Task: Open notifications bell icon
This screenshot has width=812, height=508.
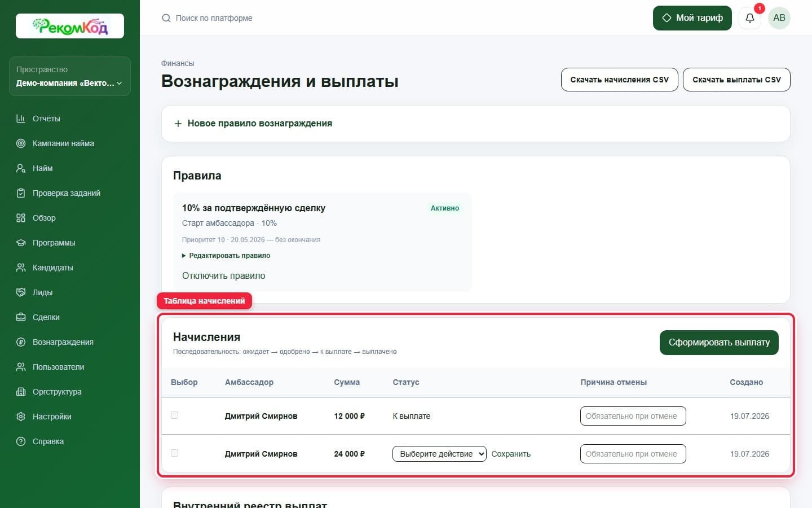Action: (750, 18)
